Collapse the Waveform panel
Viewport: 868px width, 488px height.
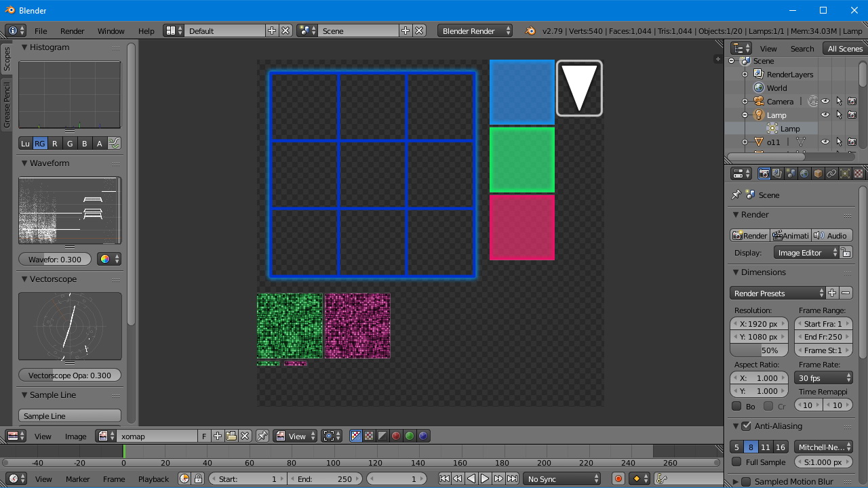(x=24, y=163)
